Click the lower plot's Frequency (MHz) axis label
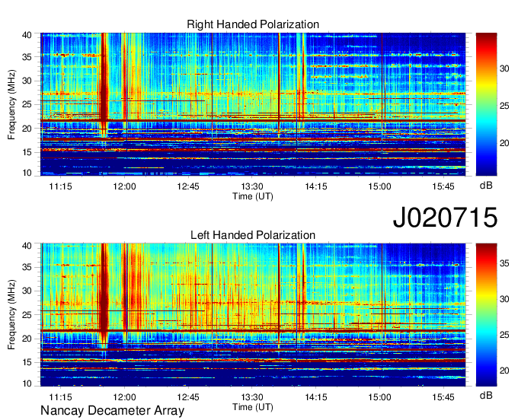The height and width of the screenshot is (420, 518). 11,315
